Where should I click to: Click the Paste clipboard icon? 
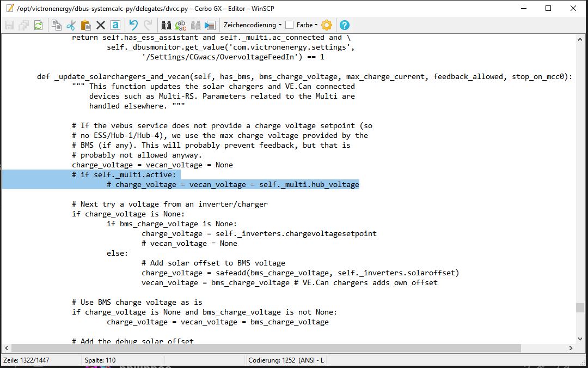pos(85,25)
